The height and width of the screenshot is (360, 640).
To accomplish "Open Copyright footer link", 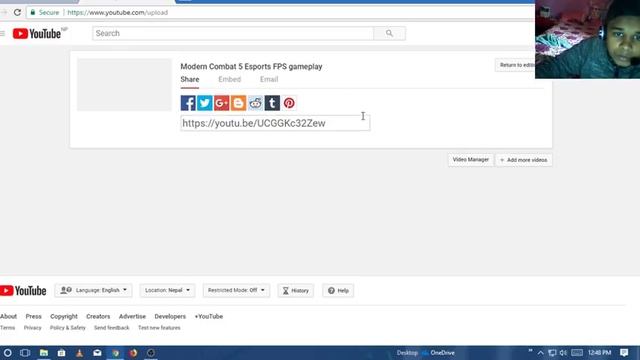I will 64,316.
